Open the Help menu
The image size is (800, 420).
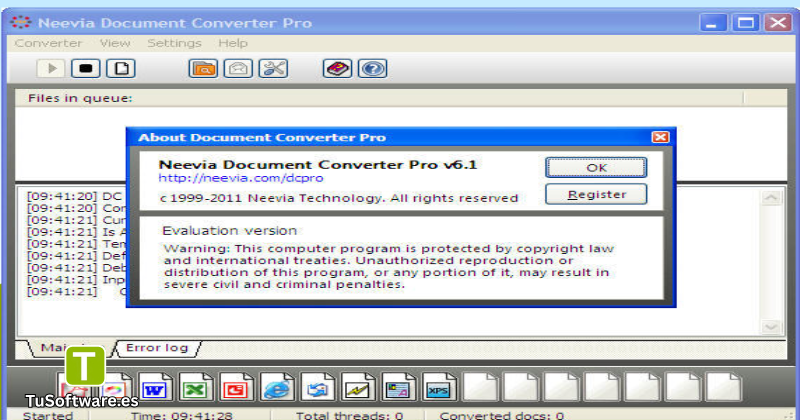pos(233,43)
